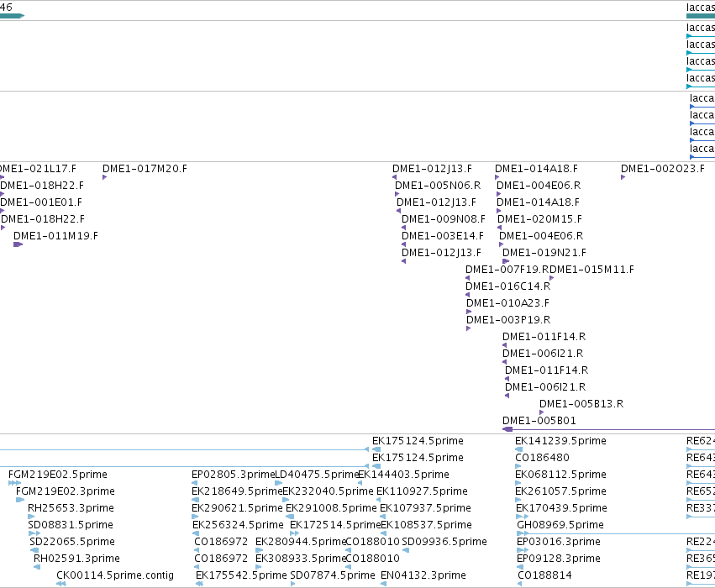Screen dimensions: 715x588
Task: Select the SD07874.5prime EST label
Action: tap(333, 575)
